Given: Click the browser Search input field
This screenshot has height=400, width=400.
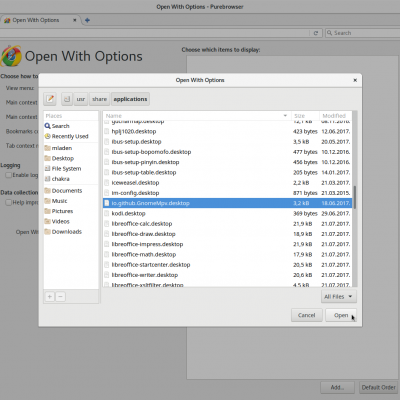Looking at the screenshot, I should (362, 33).
